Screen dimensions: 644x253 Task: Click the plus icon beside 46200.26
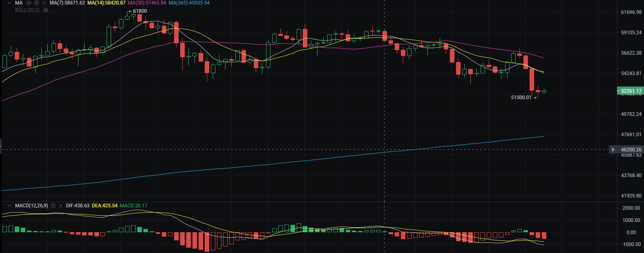(x=613, y=150)
